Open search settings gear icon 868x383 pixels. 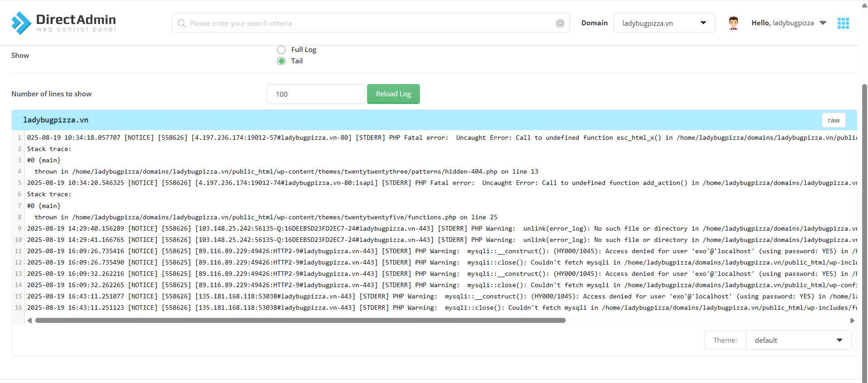(560, 23)
